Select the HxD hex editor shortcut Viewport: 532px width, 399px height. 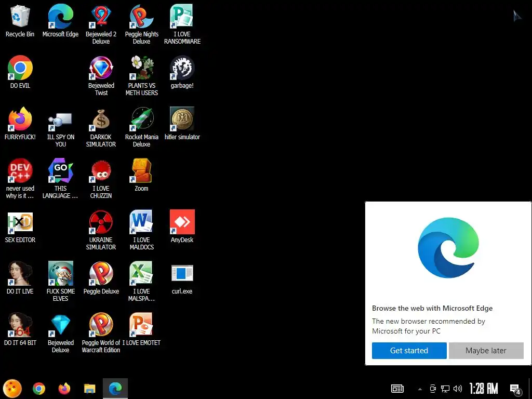pos(20,227)
